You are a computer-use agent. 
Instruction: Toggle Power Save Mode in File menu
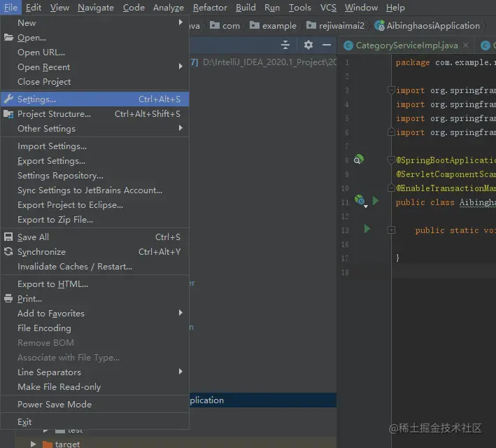tap(55, 404)
